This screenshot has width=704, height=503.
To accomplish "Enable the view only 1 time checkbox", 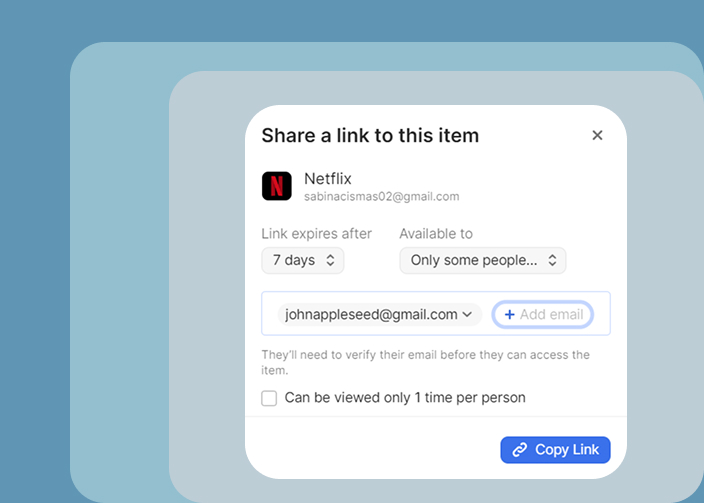I will coord(269,398).
